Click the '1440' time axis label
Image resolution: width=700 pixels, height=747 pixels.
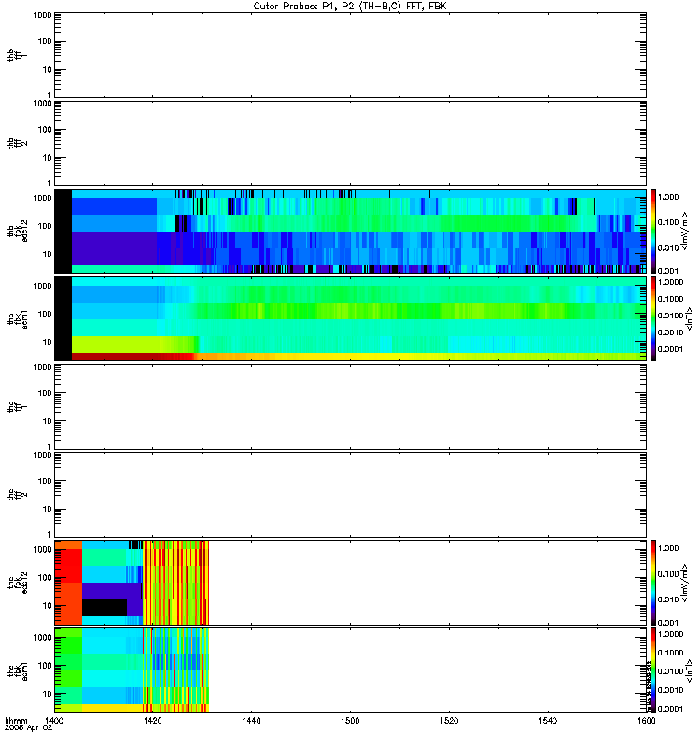[x=251, y=720]
